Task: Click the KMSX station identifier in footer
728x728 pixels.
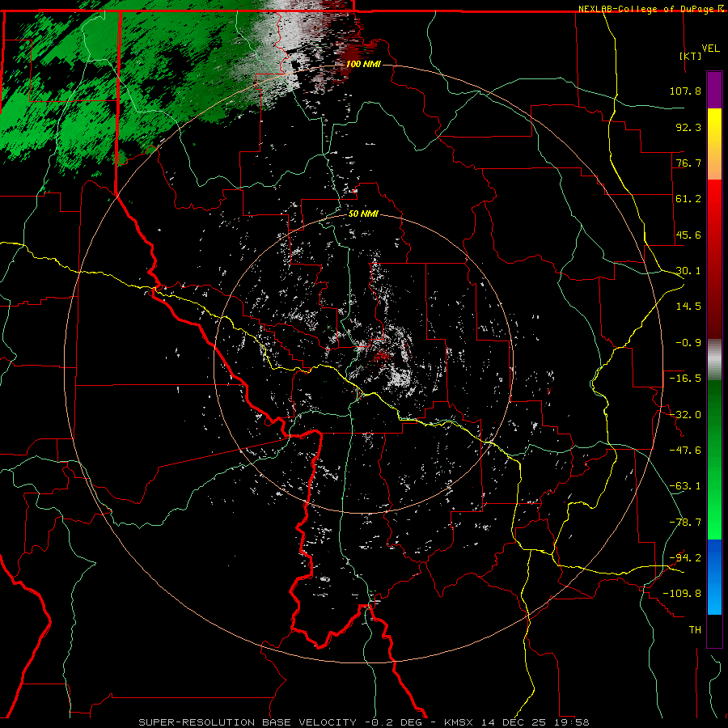Action: tap(460, 722)
